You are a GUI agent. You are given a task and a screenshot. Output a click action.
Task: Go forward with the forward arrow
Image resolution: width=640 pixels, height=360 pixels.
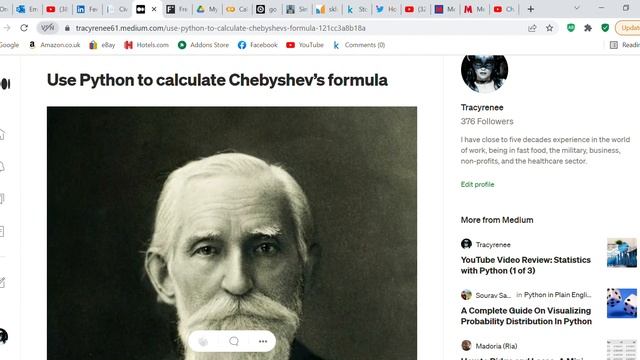[7, 28]
